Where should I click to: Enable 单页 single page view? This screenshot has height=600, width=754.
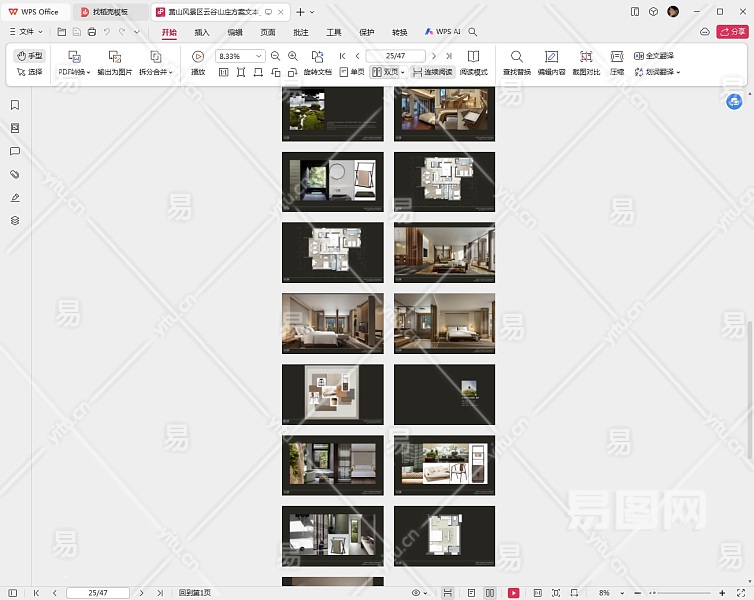click(351, 72)
